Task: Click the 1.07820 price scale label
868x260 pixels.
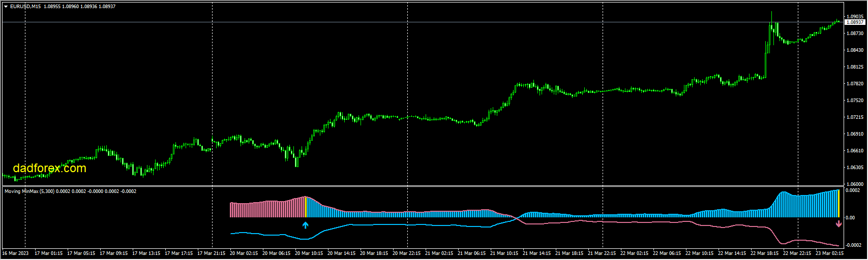Action: 854,84
